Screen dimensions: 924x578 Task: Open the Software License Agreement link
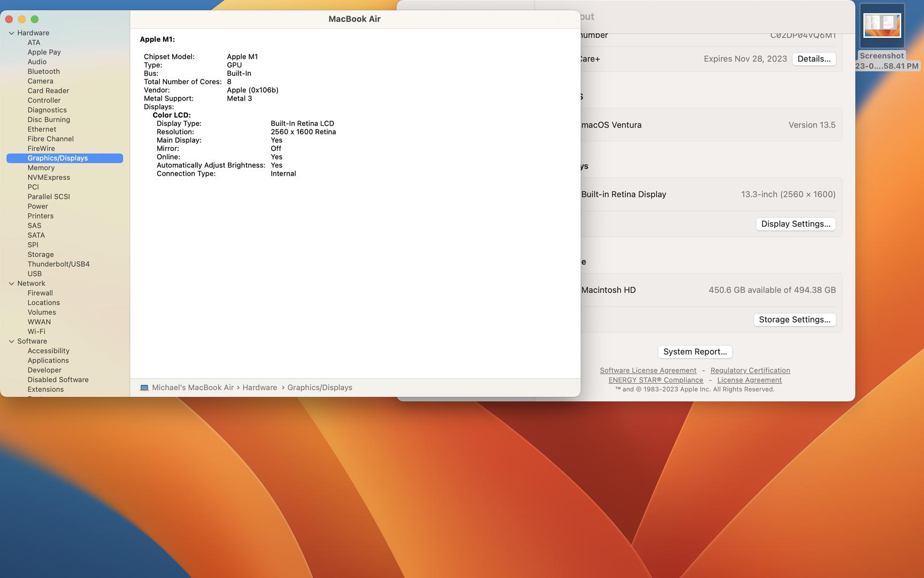[x=648, y=370]
